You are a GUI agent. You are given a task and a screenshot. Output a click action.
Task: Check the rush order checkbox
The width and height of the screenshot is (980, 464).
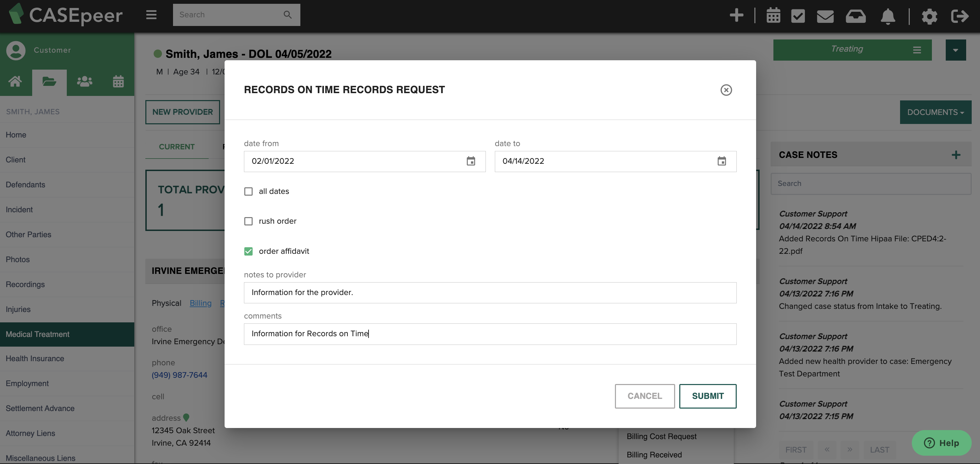pos(248,222)
